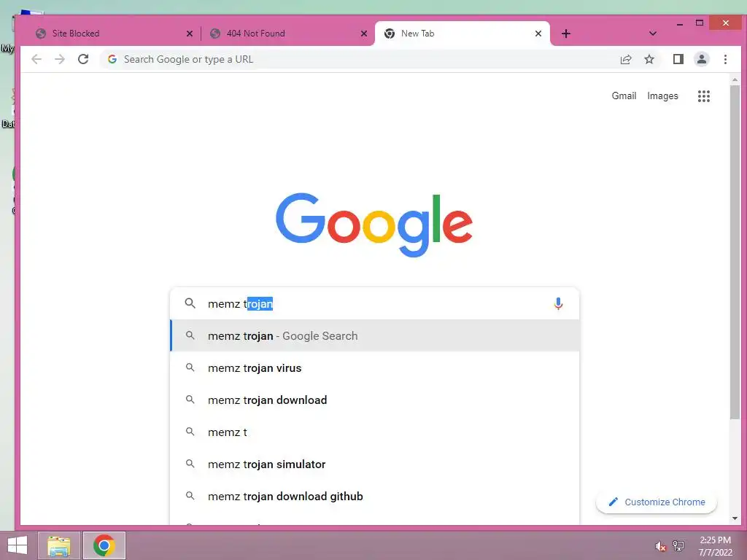The width and height of the screenshot is (747, 560).
Task: Click the browser forward arrow
Action: click(x=60, y=59)
